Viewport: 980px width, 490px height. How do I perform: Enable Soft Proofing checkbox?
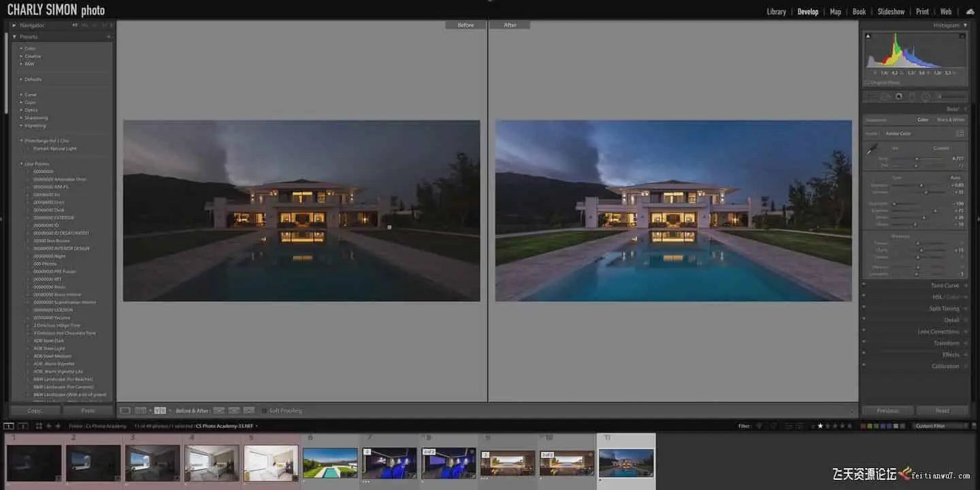(265, 410)
